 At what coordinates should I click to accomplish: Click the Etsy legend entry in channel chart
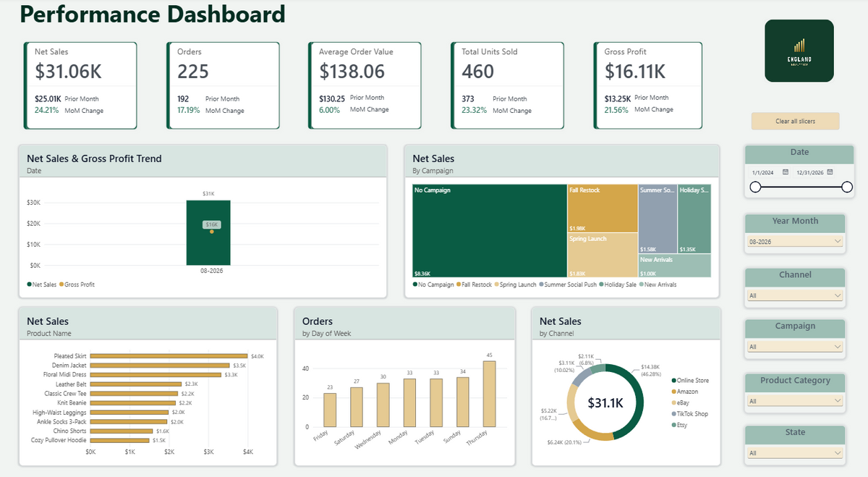(680, 425)
